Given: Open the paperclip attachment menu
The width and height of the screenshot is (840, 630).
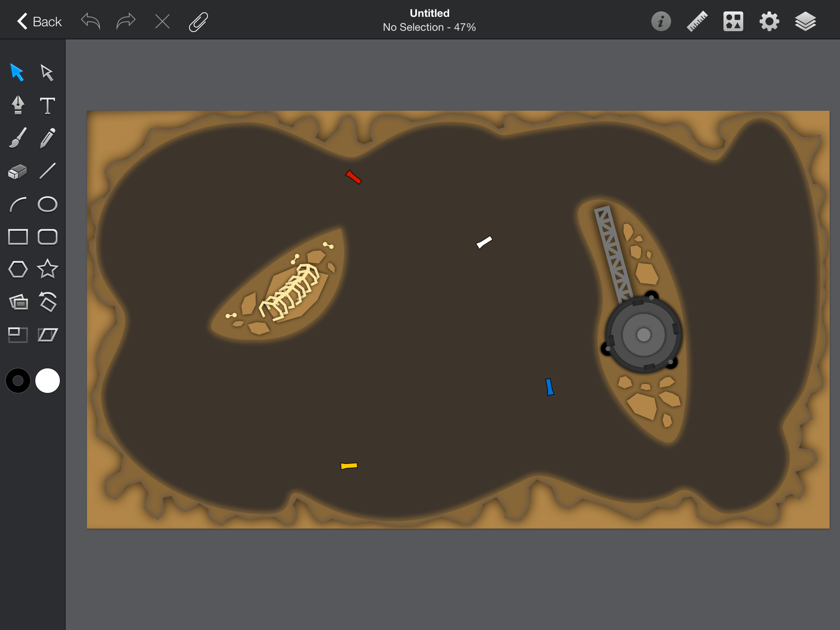Looking at the screenshot, I should click(x=199, y=22).
